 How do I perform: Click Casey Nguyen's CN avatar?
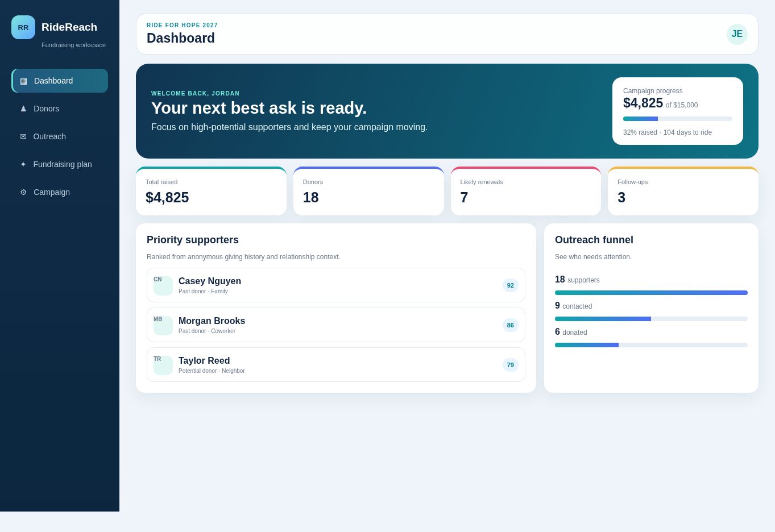[x=163, y=285]
